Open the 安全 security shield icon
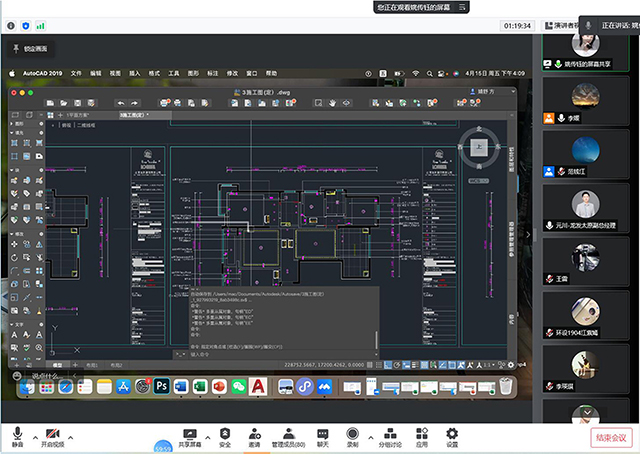Image resolution: width=640 pixels, height=454 pixels. pyautogui.click(x=225, y=432)
